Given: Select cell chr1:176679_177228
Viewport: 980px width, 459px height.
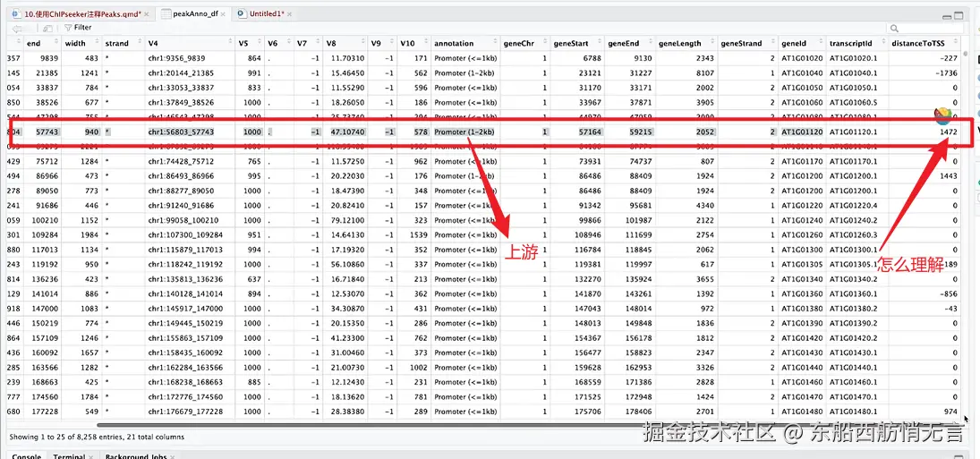Looking at the screenshot, I should tap(183, 412).
